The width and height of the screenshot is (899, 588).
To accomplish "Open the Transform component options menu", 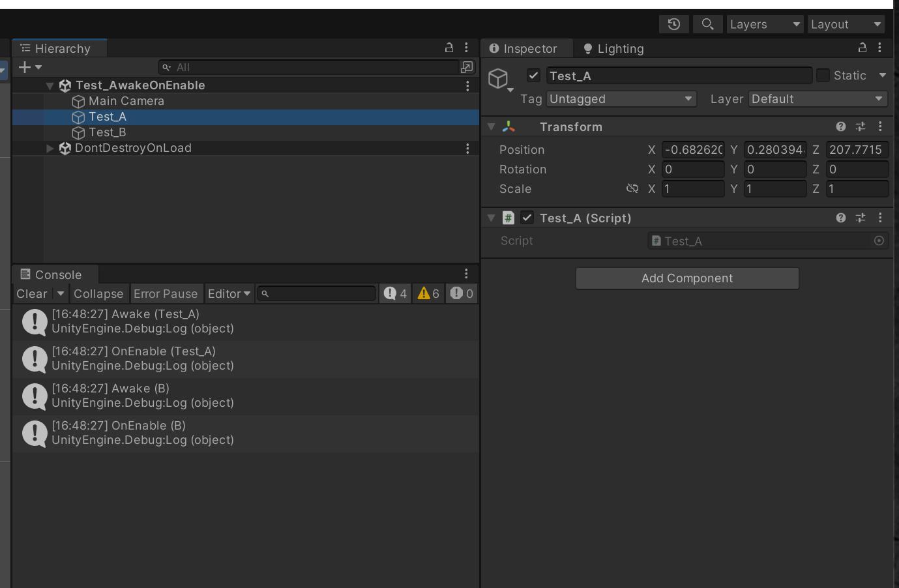I will [880, 126].
